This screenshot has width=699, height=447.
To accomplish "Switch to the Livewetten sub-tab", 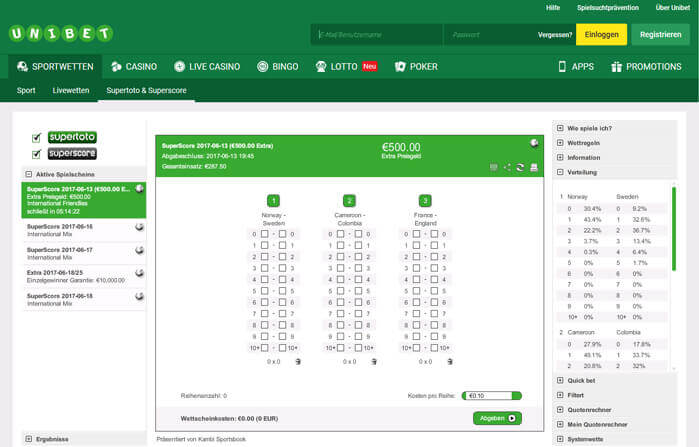I will click(71, 90).
